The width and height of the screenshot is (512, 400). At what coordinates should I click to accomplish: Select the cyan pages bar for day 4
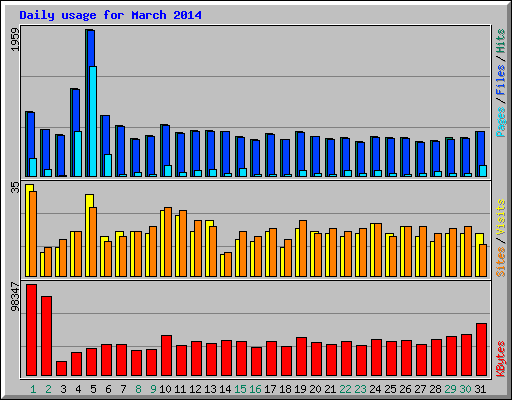click(x=78, y=154)
